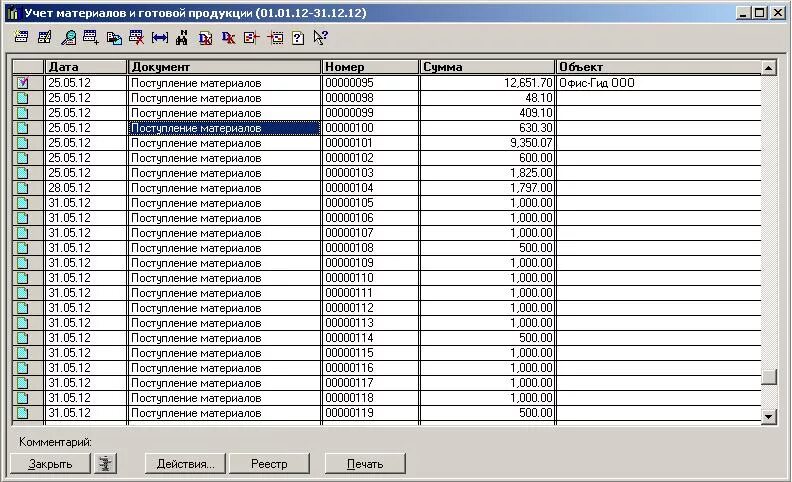
Task: Select the sum cell 12,651.70
Action: pyautogui.click(x=487, y=82)
